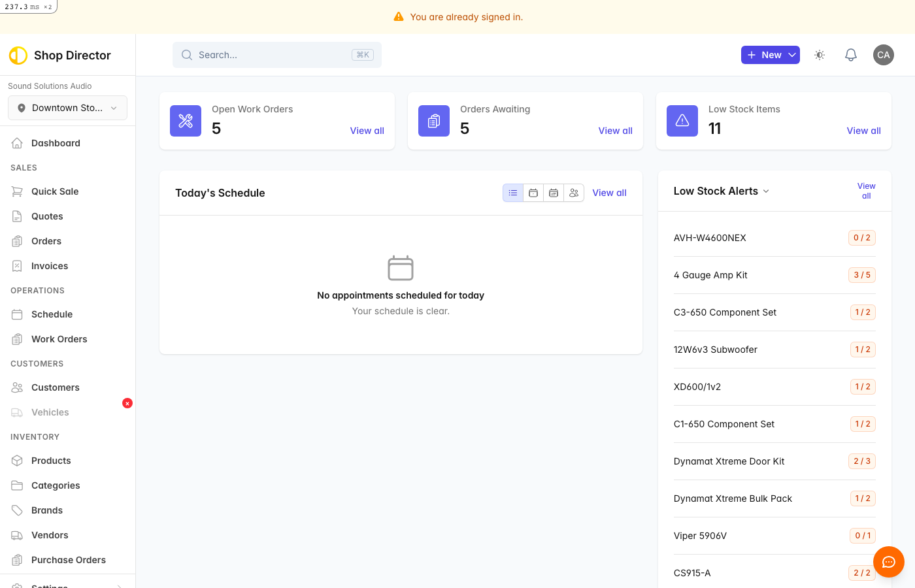
Task: Go to the Customers page
Action: click(55, 387)
